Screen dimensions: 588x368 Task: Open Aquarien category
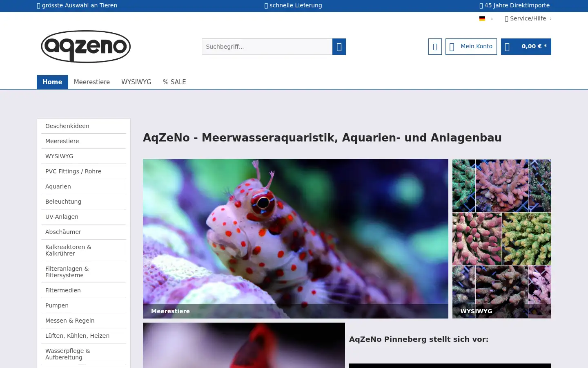tap(84, 186)
